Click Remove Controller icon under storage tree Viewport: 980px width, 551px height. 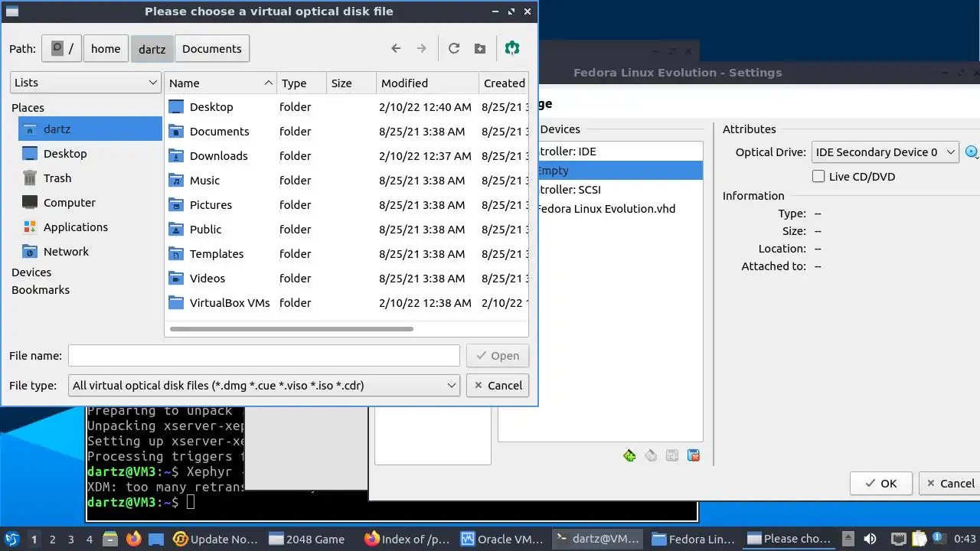pos(651,455)
